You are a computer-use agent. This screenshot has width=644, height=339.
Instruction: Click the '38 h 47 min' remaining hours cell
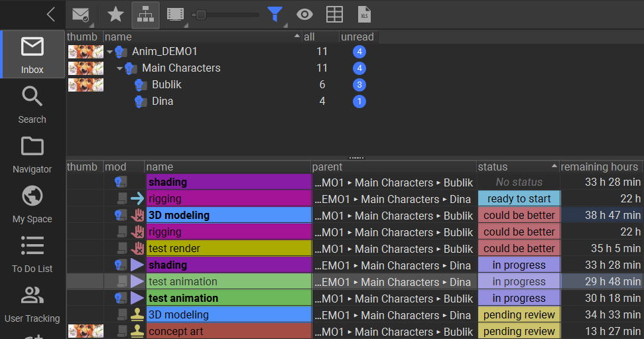point(602,216)
